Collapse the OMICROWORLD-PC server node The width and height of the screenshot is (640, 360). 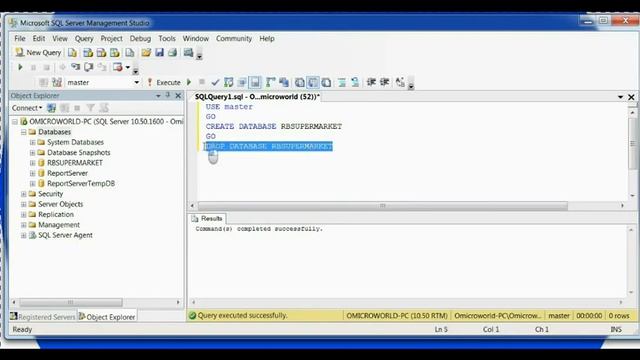pos(15,122)
